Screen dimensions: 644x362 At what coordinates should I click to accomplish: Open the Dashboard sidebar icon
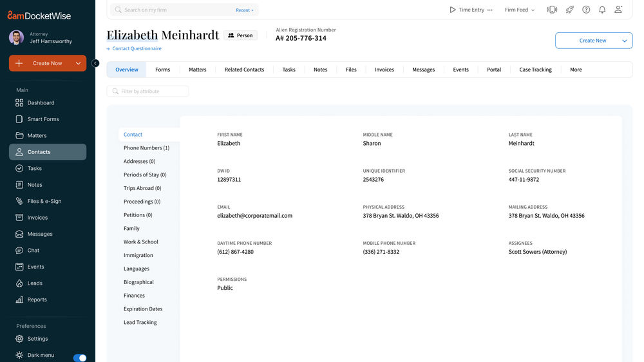[x=19, y=102]
